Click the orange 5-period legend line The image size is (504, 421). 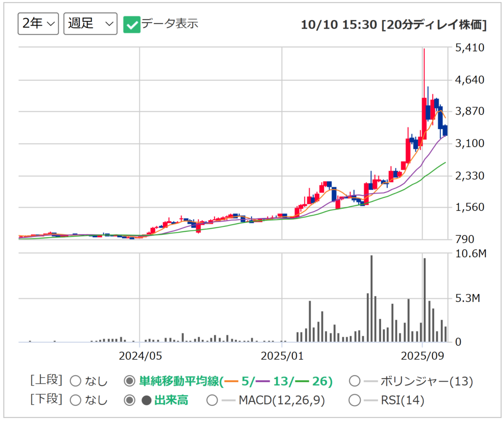point(231,381)
